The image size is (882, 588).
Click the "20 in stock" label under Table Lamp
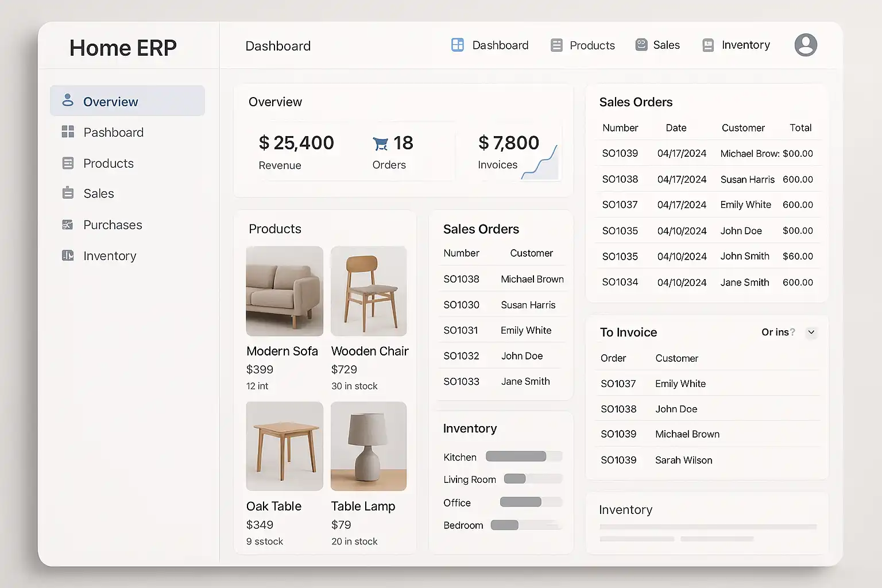(x=354, y=541)
